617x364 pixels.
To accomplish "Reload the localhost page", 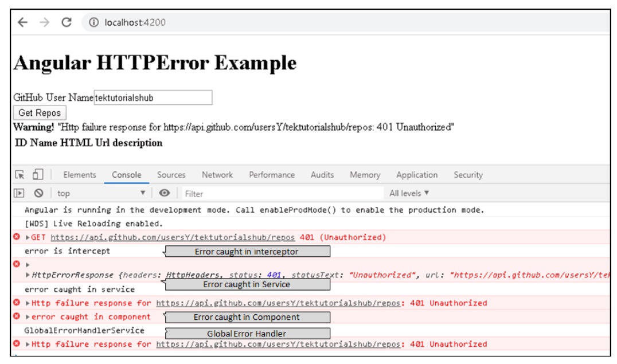I will 67,22.
